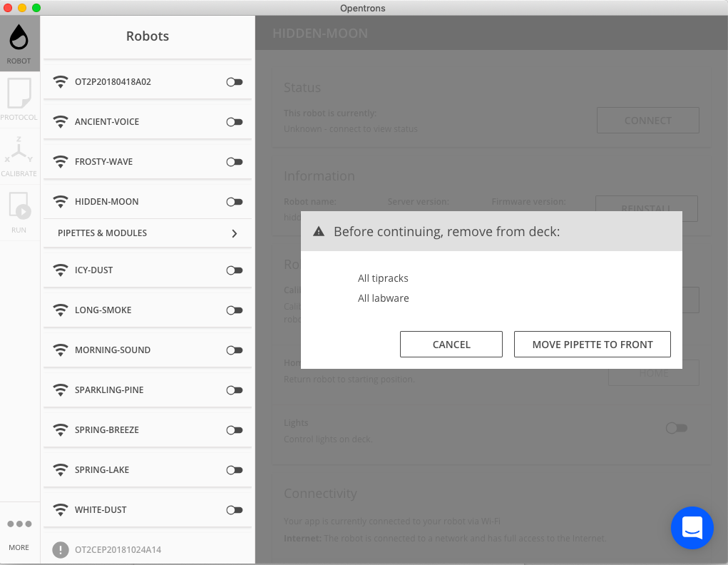
Task: Toggle connection for HIDDEN-MOON
Action: [235, 202]
